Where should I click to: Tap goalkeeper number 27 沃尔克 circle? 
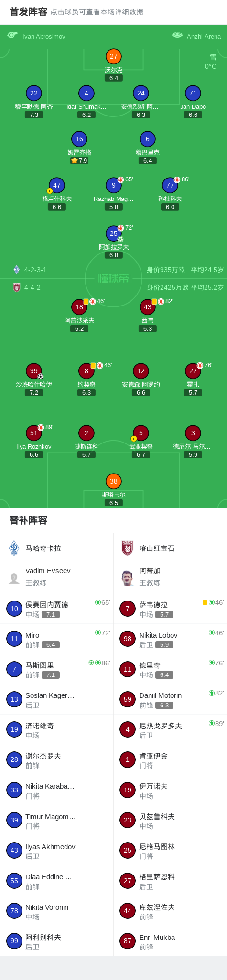click(x=114, y=56)
